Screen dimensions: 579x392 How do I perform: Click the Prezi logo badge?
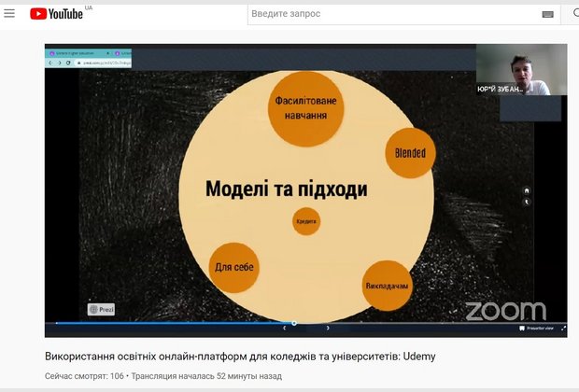101,309
